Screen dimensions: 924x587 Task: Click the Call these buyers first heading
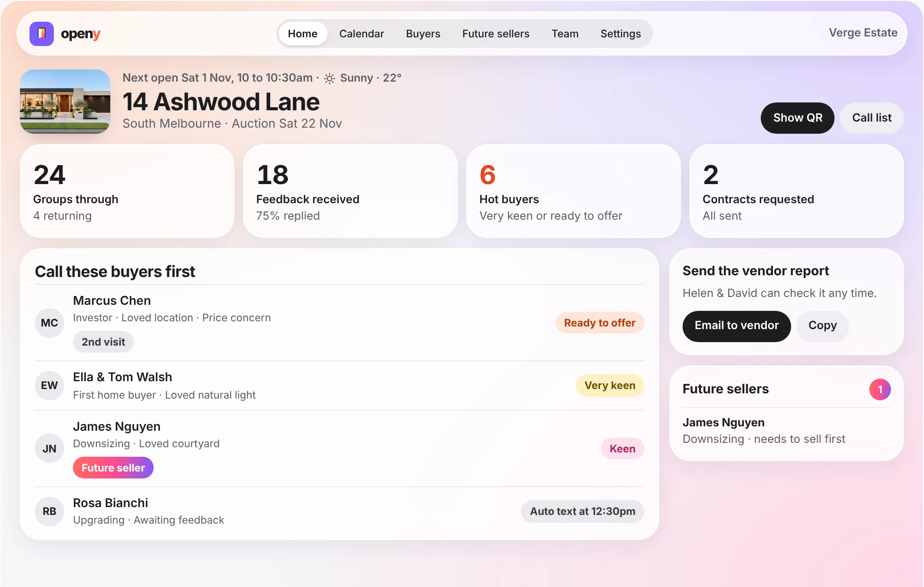[x=115, y=271]
